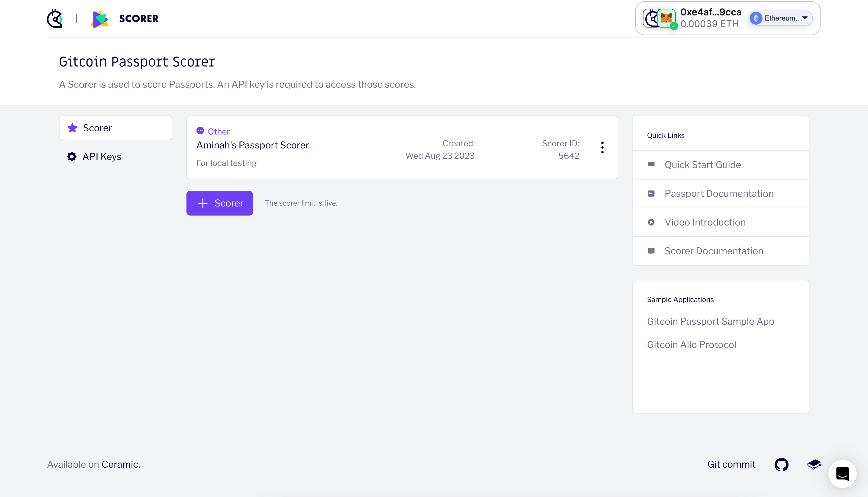Click the 0.00039 ETH balance
This screenshot has height=497, width=868.
(709, 24)
